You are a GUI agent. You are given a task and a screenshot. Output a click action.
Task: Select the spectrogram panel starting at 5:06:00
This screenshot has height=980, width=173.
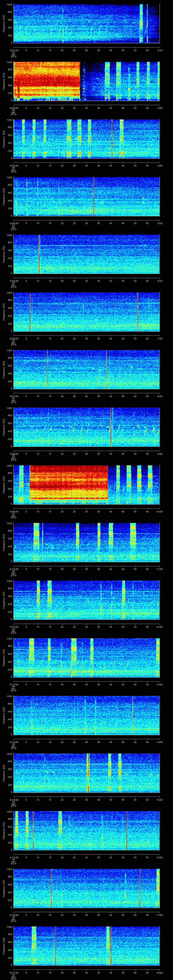86,312
